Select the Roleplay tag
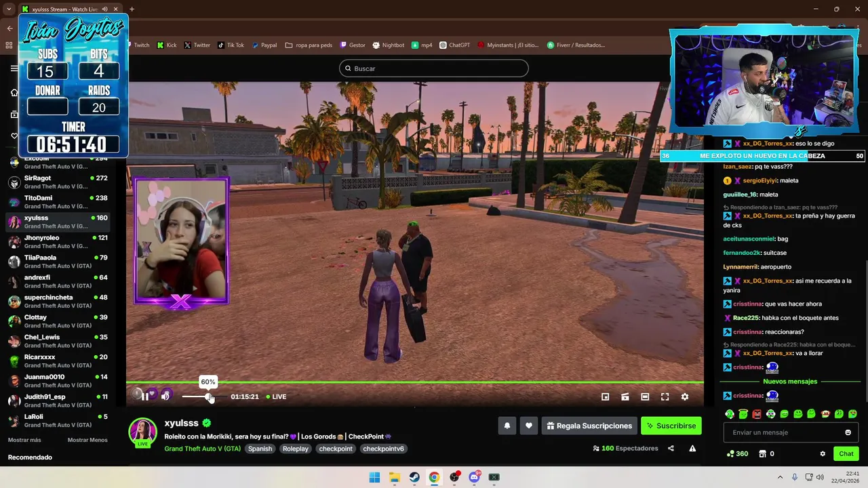Image resolution: width=868 pixels, height=488 pixels. point(296,449)
